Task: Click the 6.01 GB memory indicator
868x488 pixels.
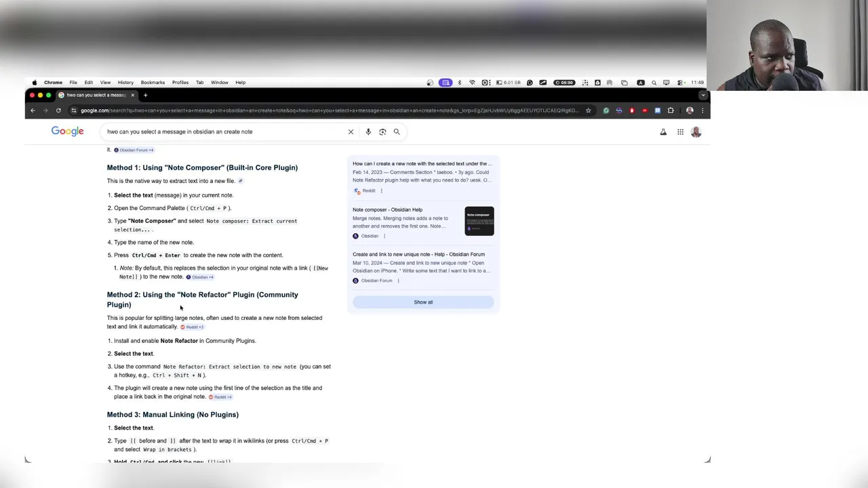Action: (x=509, y=83)
